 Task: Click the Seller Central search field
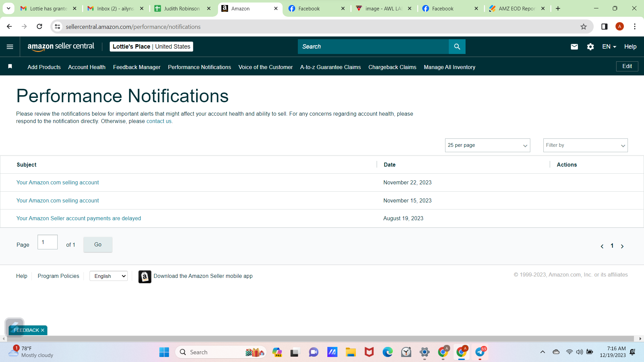(373, 47)
